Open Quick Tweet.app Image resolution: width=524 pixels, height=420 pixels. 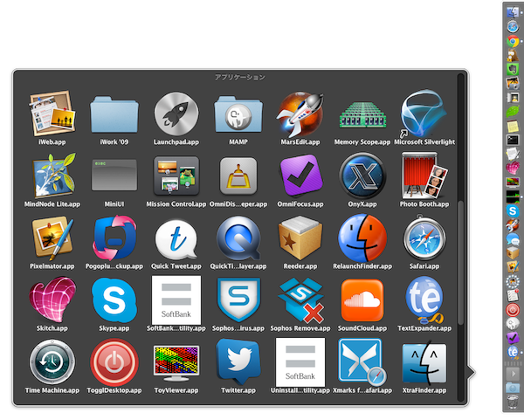[x=176, y=238]
